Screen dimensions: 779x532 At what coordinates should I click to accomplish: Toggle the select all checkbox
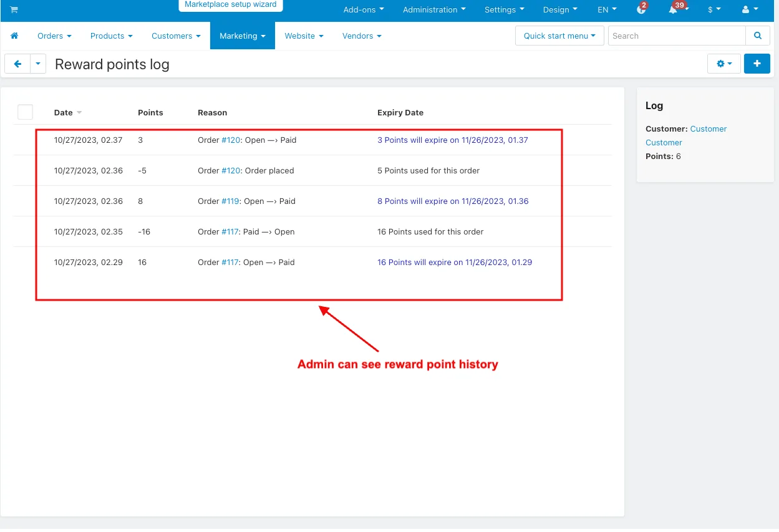(25, 112)
